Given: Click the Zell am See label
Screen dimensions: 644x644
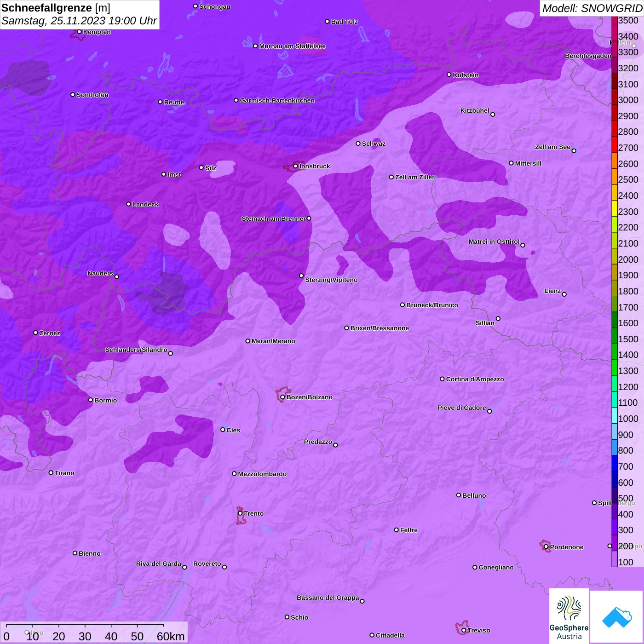Looking at the screenshot, I should tap(552, 147).
